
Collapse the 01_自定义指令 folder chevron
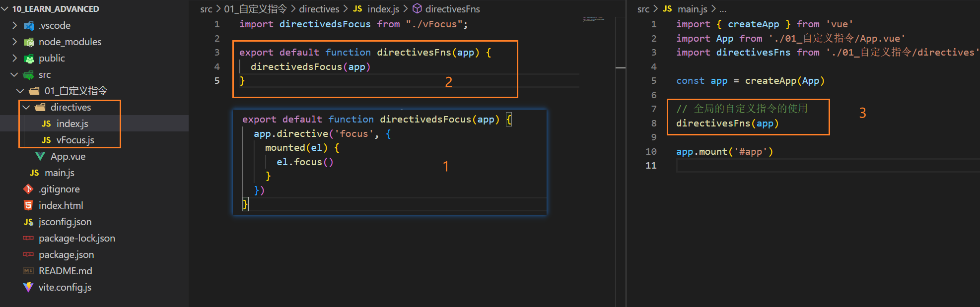click(x=20, y=91)
